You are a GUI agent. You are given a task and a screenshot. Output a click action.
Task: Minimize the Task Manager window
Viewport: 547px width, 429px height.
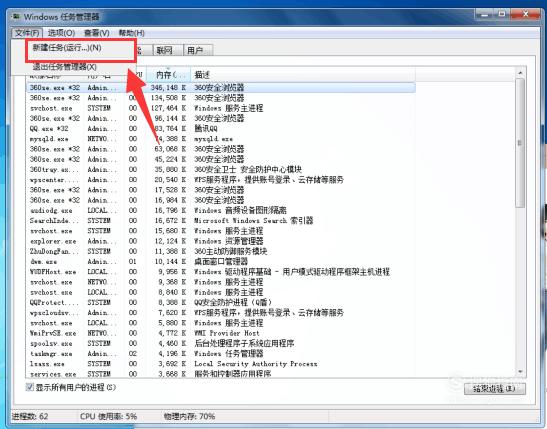pyautogui.click(x=485, y=14)
